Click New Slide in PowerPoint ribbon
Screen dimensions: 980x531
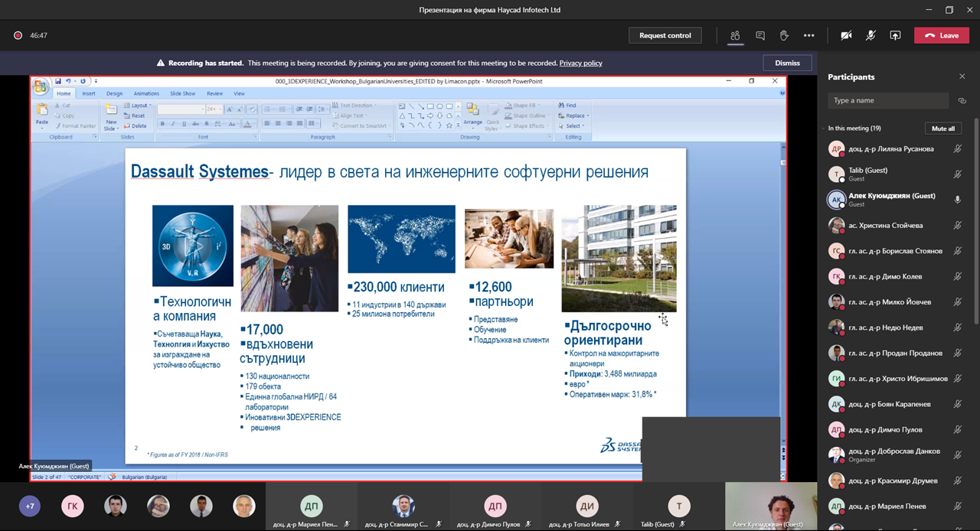(x=111, y=115)
